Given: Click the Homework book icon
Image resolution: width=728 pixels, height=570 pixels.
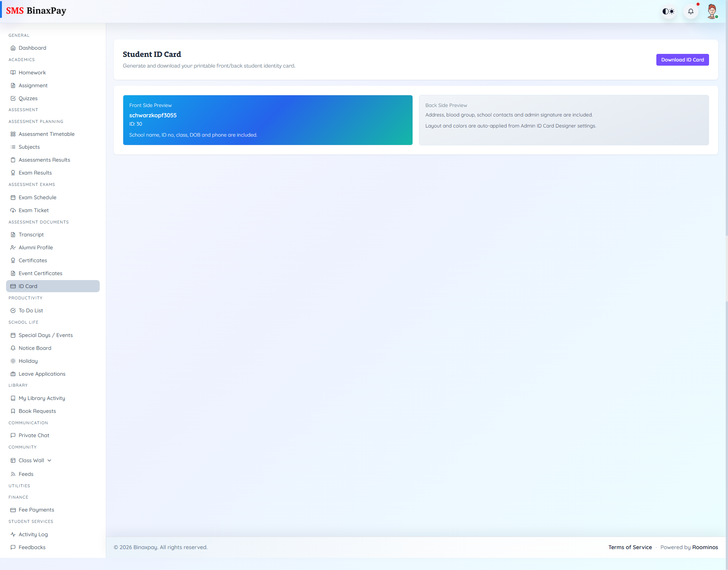Looking at the screenshot, I should 13,72.
